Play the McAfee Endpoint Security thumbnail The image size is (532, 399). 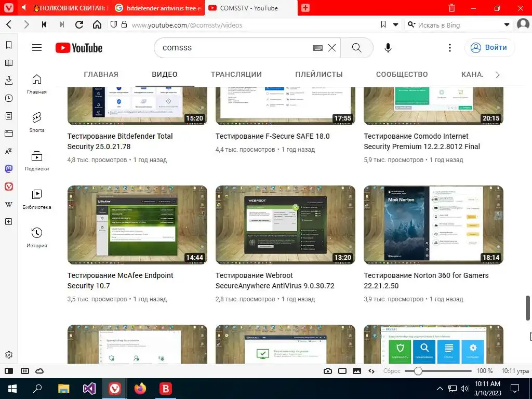[137, 224]
